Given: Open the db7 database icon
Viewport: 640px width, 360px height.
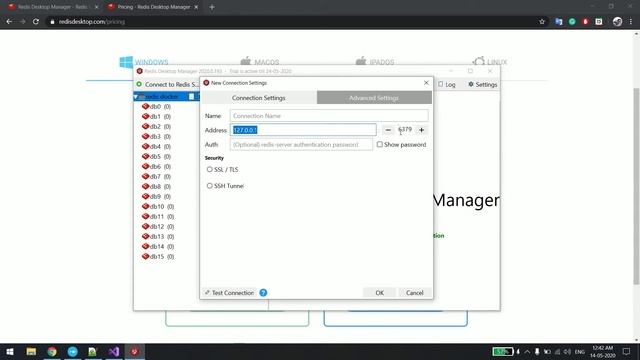Looking at the screenshot, I should pyautogui.click(x=145, y=176).
